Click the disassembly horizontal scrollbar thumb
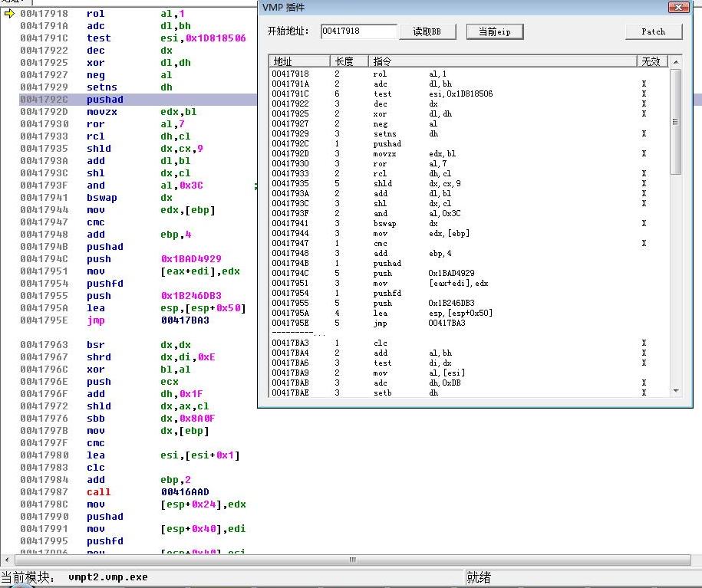This screenshot has width=702, height=588. point(353,560)
